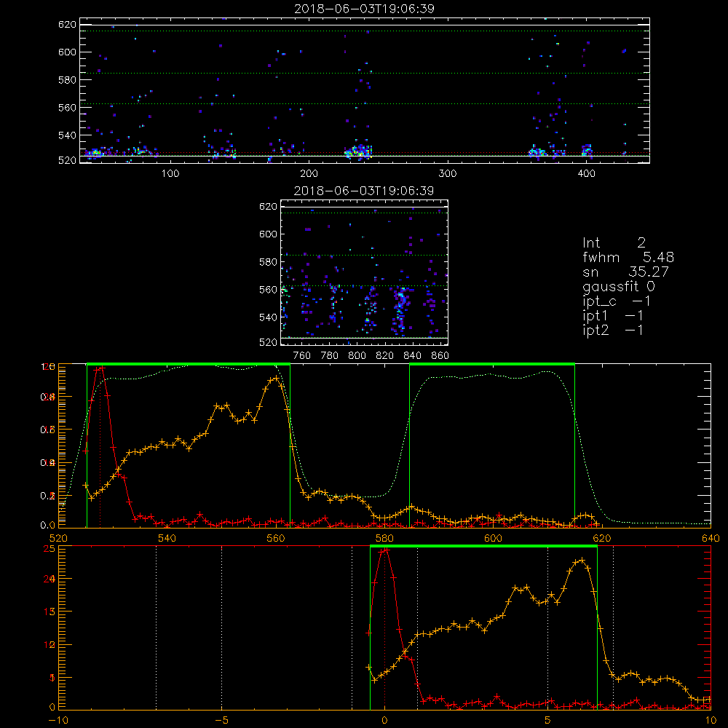Click the right thick green bar spanning 585–615
Screen dimensions: 728x728
[x=492, y=364]
